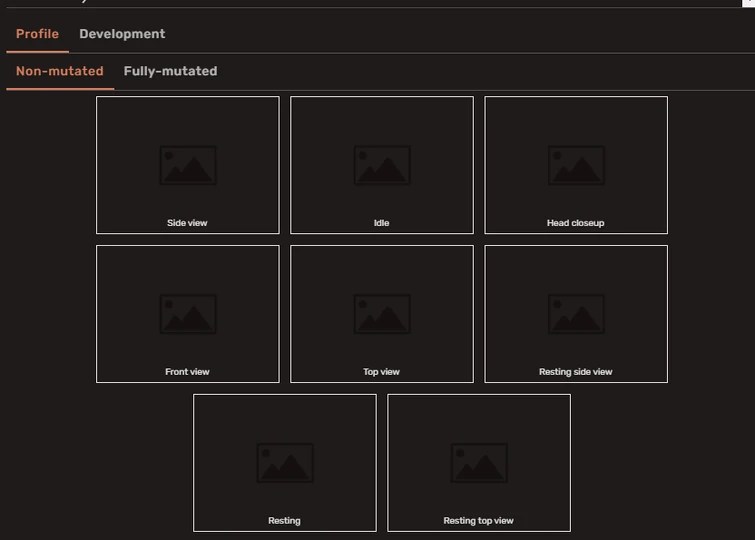The image size is (755, 540).
Task: Open the Top view image placeholder
Action: (382, 314)
